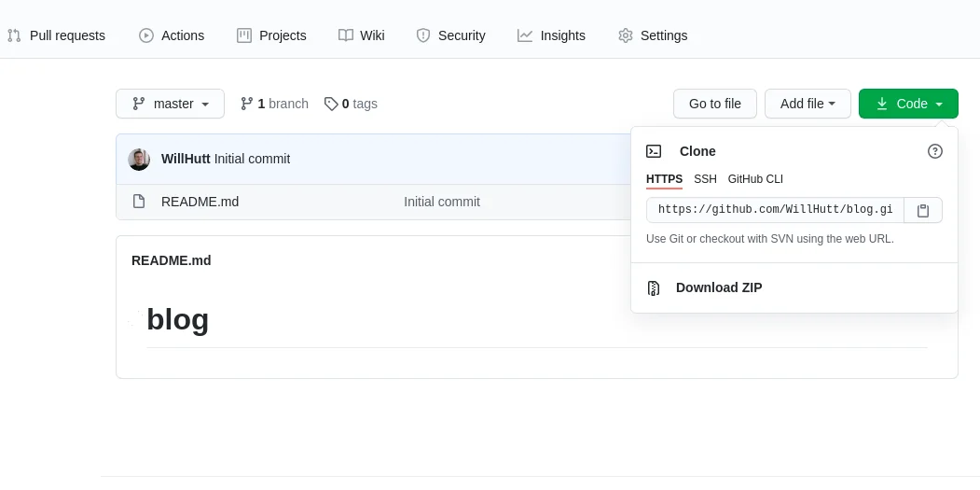Open the Projects tab
980x490 pixels.
[271, 35]
